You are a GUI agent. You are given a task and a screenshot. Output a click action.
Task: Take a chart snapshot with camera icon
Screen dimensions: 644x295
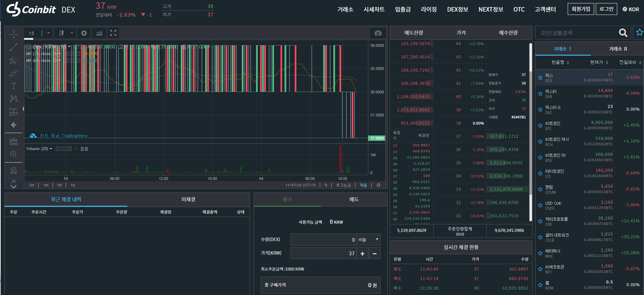[x=378, y=33]
